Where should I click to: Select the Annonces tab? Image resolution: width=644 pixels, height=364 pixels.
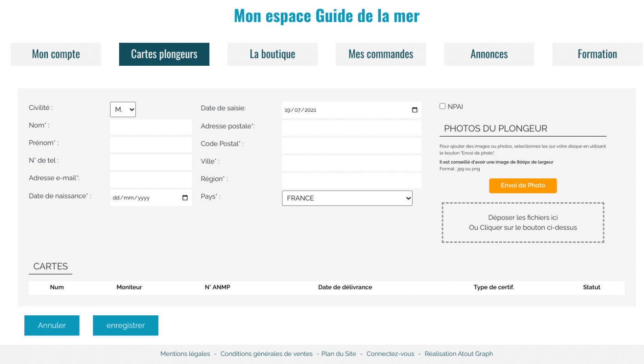pos(489,54)
